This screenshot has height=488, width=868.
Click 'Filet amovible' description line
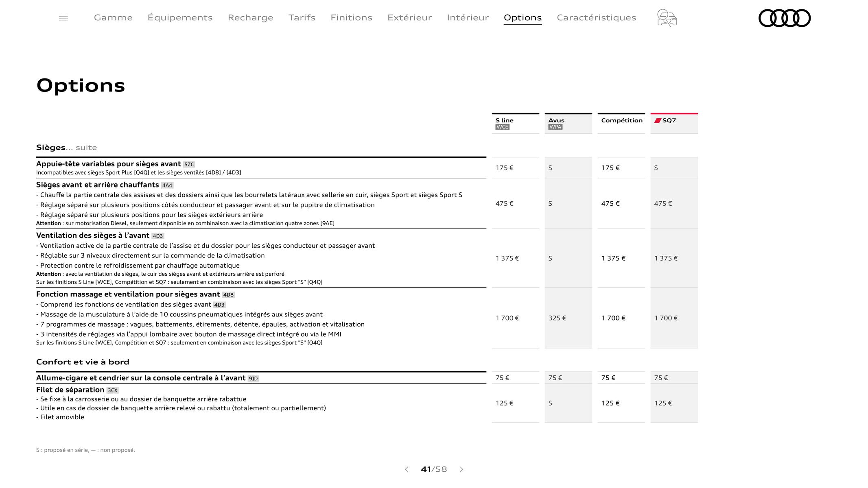point(60,417)
